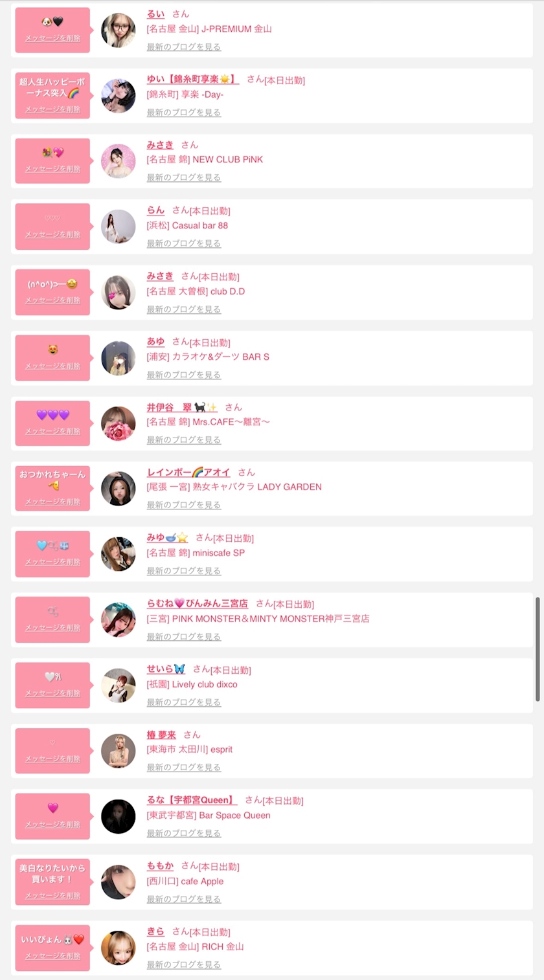This screenshot has width=544, height=980.
Task: Open らむね びんみん三宮店 profile link
Action: click(x=198, y=603)
